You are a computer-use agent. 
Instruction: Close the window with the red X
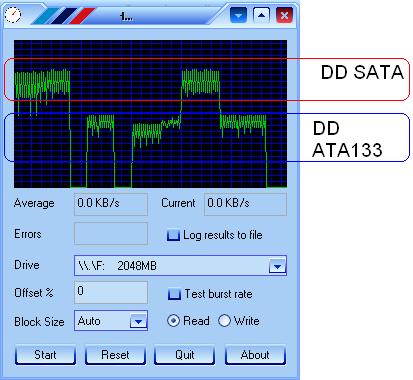[284, 15]
